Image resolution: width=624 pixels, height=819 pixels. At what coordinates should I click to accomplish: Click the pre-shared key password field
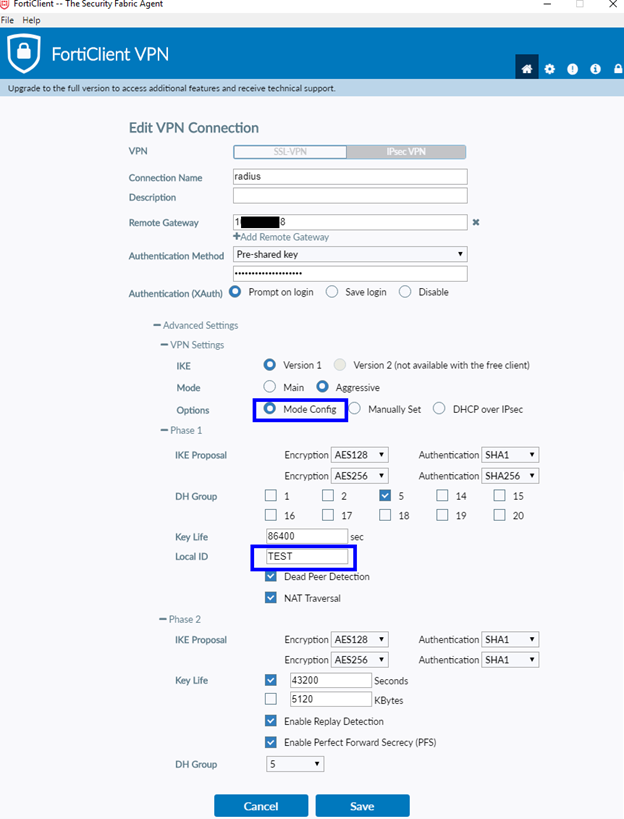click(350, 273)
